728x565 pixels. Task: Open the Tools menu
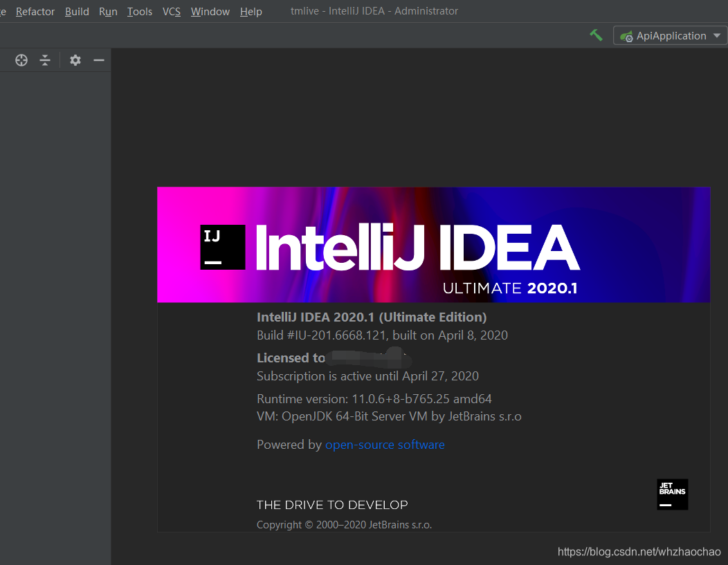pos(139,11)
